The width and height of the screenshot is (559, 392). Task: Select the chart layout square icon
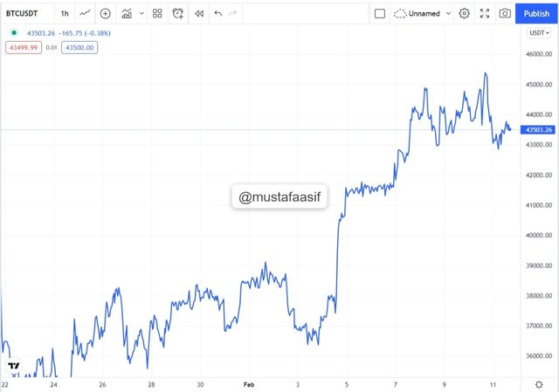click(x=380, y=14)
